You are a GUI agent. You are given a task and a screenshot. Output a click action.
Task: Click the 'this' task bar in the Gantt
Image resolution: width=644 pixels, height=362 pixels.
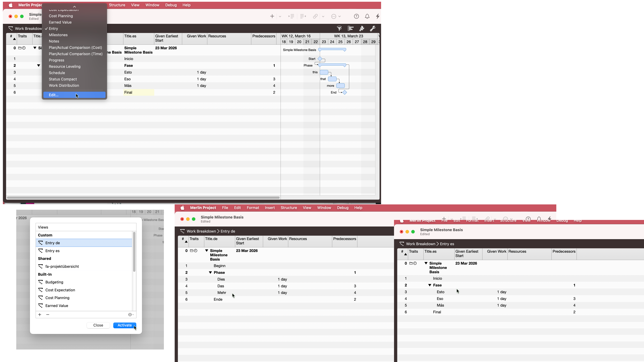point(324,72)
